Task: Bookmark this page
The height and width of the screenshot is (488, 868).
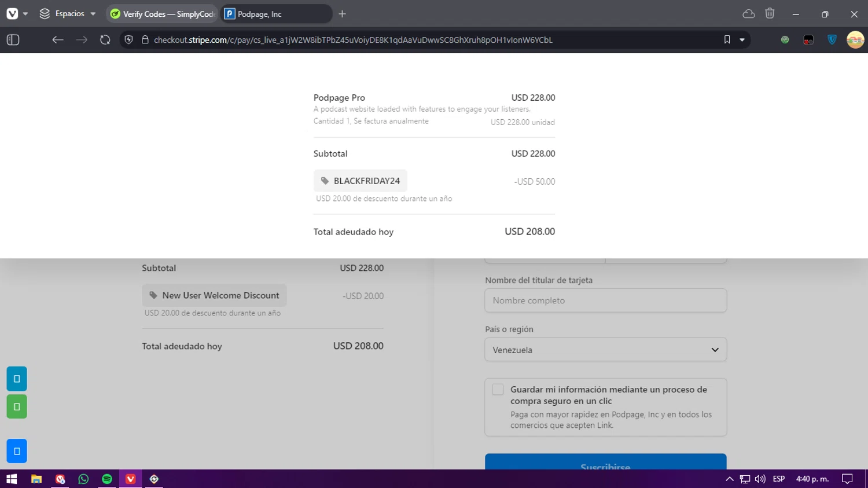Action: point(727,40)
